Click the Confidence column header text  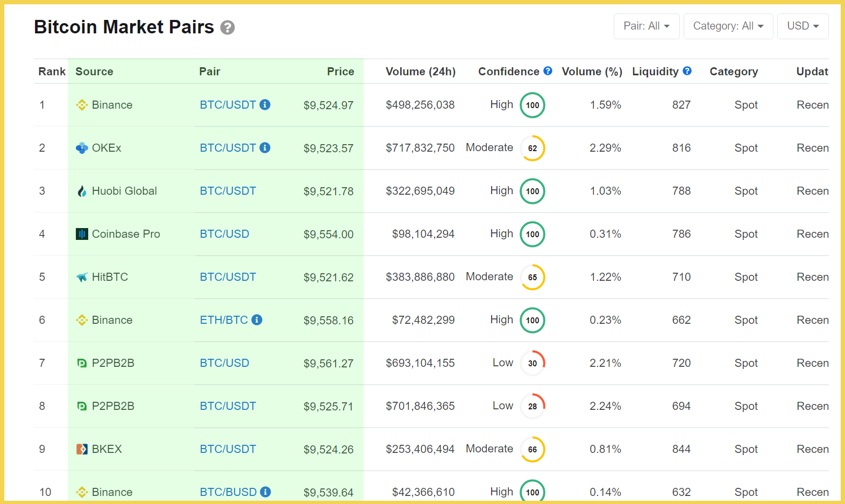[509, 72]
